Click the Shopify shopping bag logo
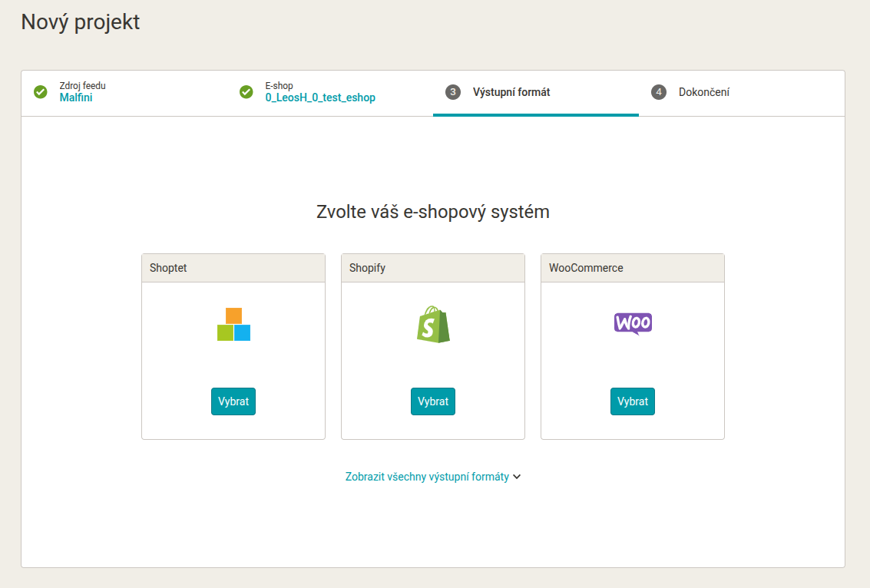This screenshot has width=870, height=588. 433,325
